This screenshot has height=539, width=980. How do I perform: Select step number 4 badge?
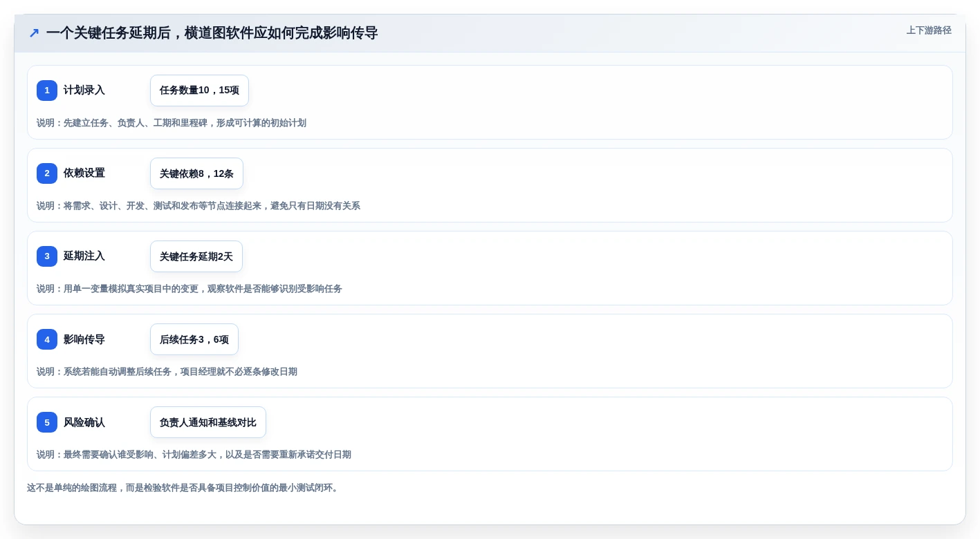pos(47,339)
